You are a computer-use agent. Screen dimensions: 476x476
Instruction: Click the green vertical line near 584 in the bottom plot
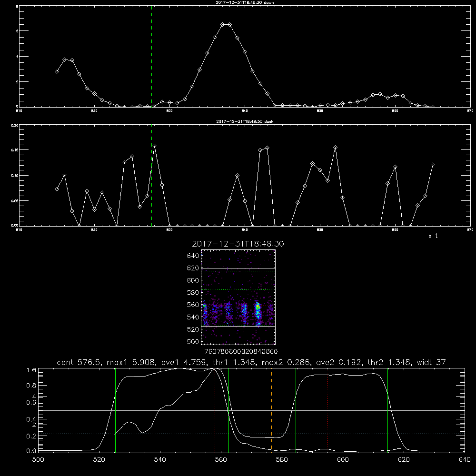[x=296, y=410]
